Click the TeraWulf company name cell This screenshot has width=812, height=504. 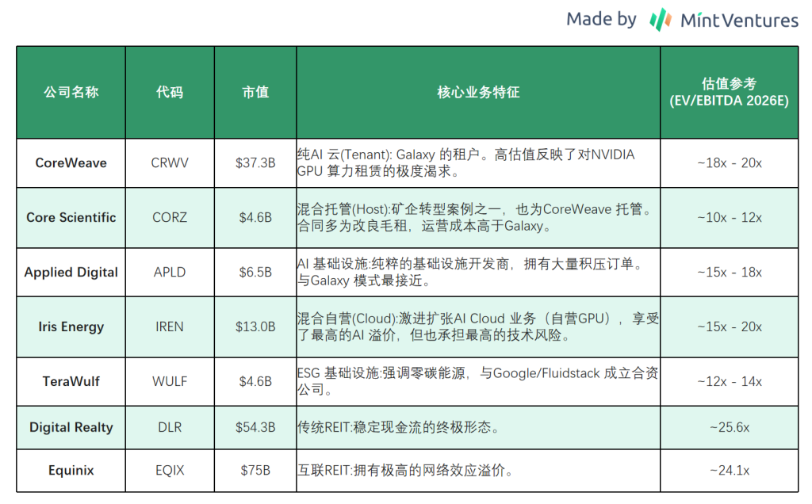71,381
